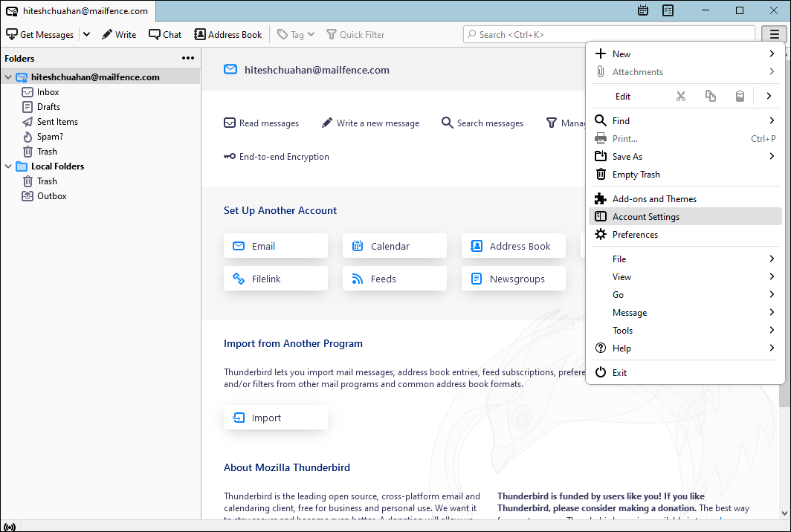This screenshot has height=532, width=791.
Task: Expand the Edit submenu arrow
Action: click(769, 96)
